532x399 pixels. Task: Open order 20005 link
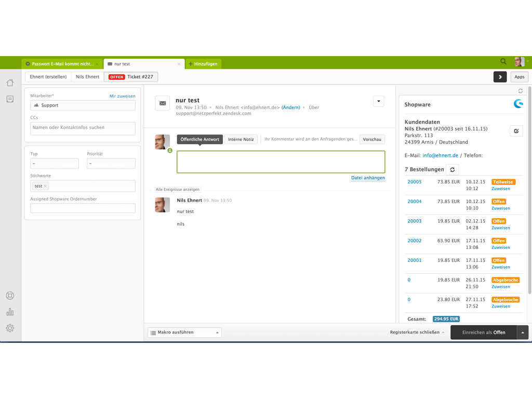click(414, 182)
